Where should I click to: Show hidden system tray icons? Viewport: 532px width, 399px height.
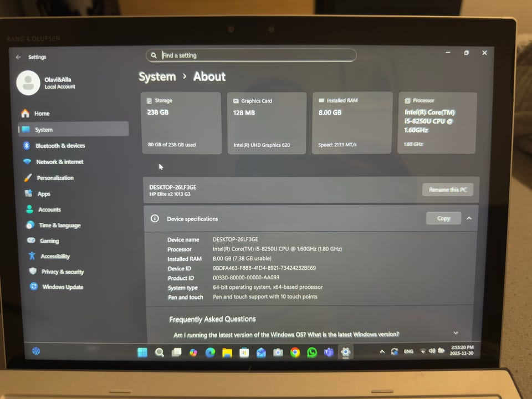pos(382,351)
